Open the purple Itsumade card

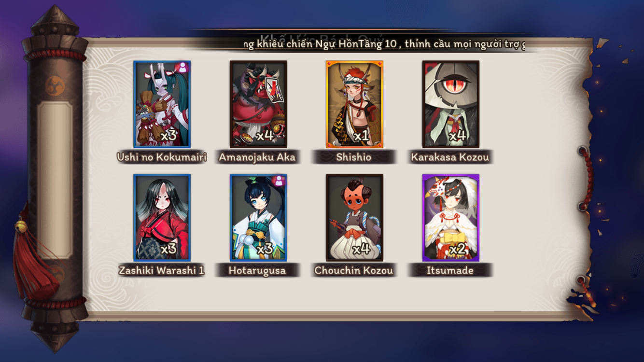tap(451, 217)
